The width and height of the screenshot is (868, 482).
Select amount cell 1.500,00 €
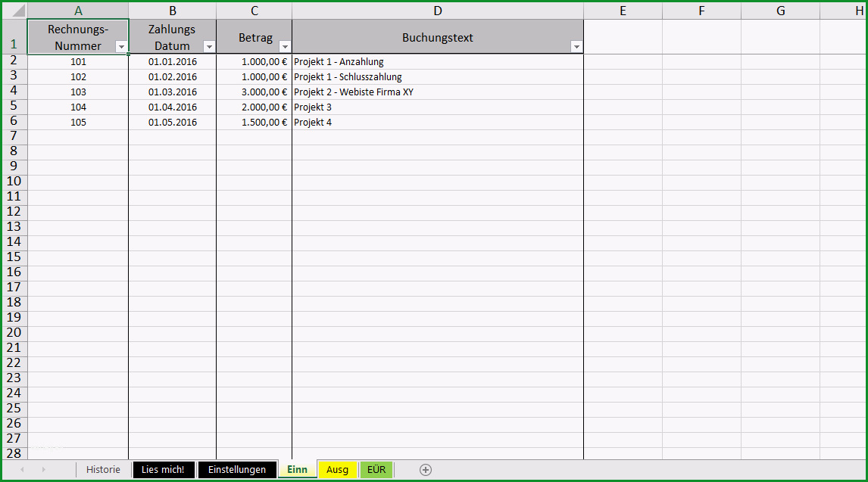click(x=254, y=122)
